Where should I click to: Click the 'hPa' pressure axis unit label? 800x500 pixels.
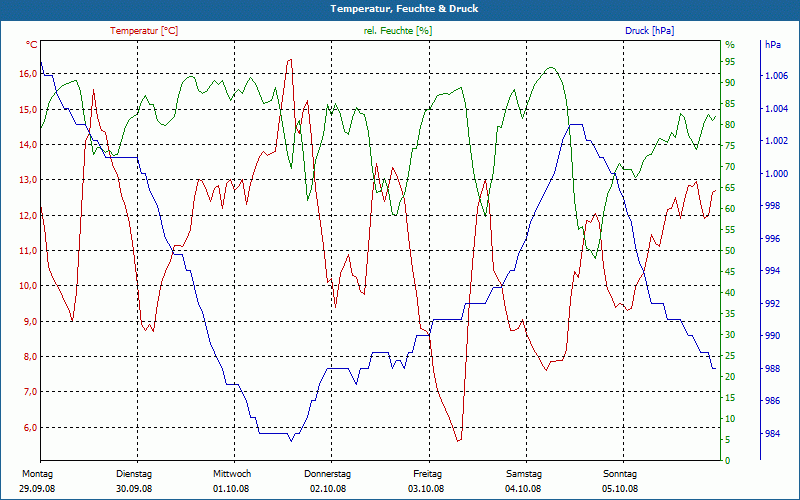[x=773, y=45]
